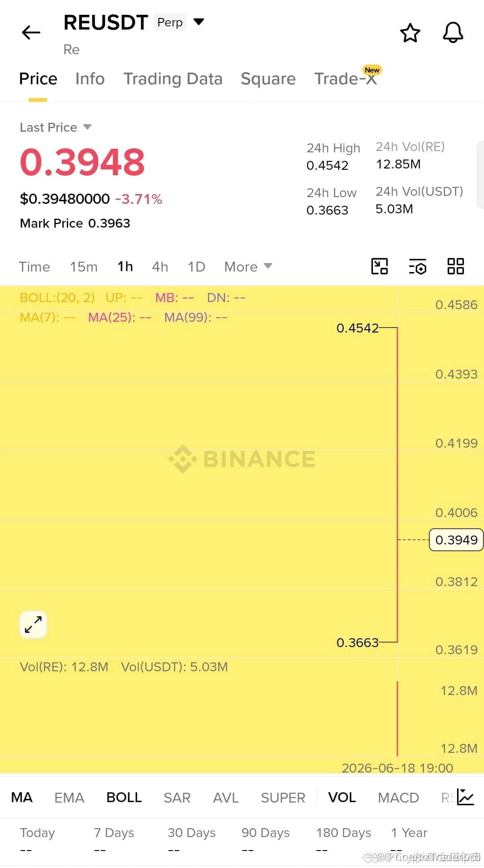The width and height of the screenshot is (484, 868).
Task: Open price alert bell icon
Action: click(453, 33)
